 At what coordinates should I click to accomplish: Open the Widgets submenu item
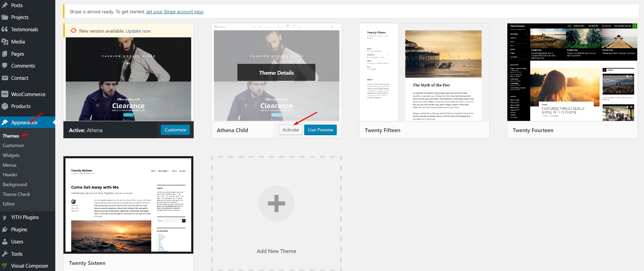point(11,155)
